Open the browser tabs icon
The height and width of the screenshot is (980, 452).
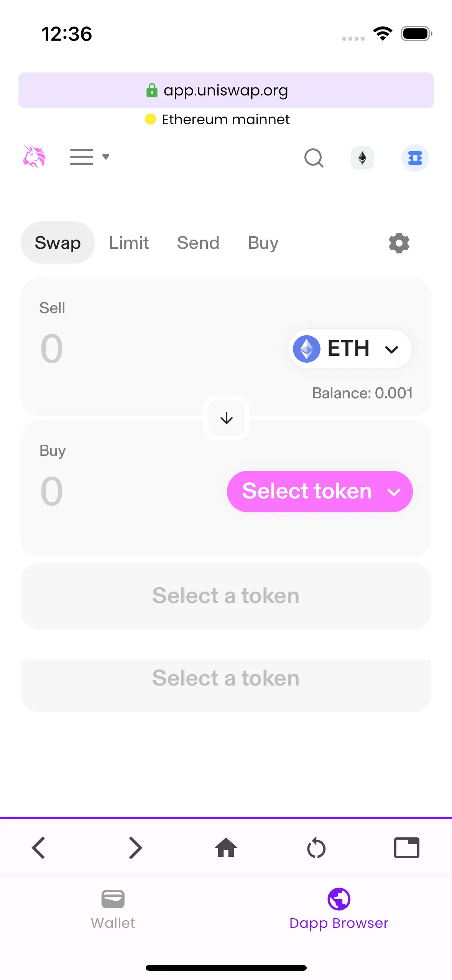coord(407,847)
